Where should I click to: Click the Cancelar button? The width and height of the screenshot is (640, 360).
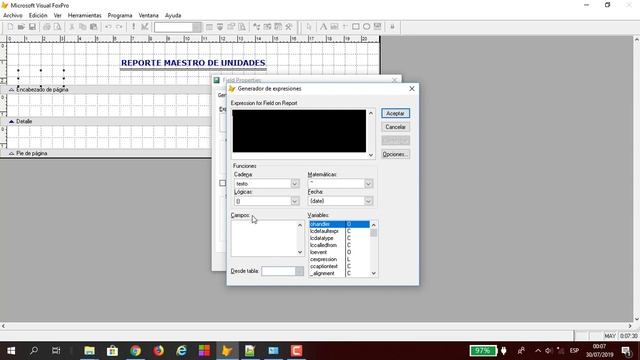pos(396,127)
